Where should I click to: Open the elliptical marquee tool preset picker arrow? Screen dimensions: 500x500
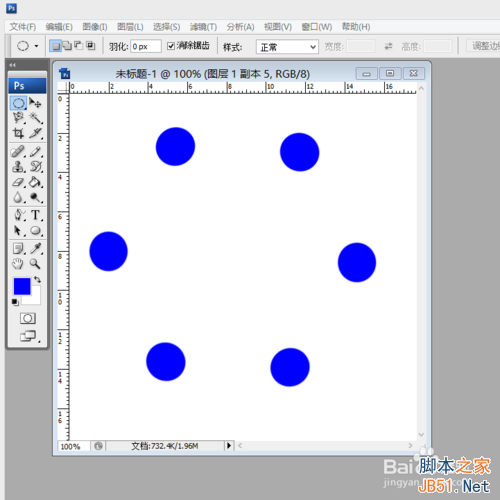[x=36, y=46]
